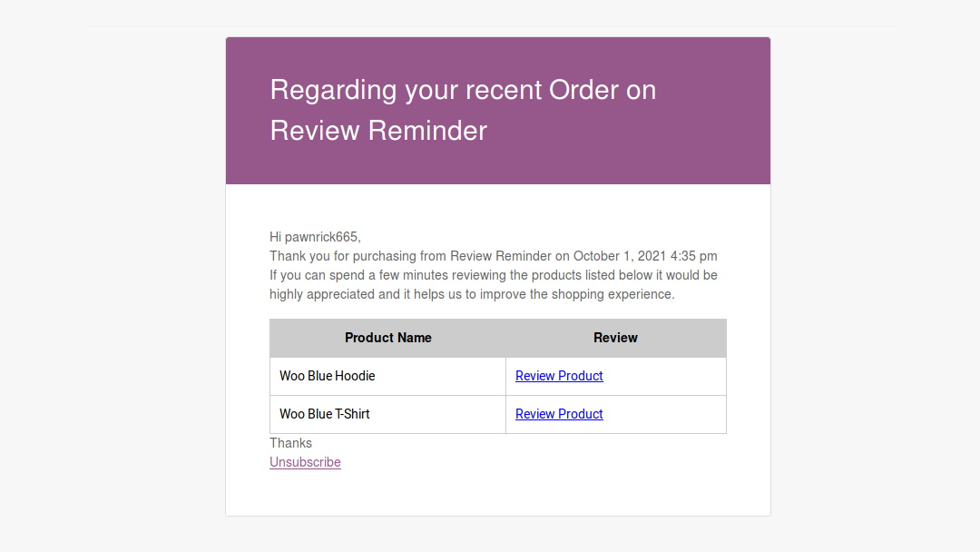Click the Product Name column header
980x552 pixels.
pyautogui.click(x=387, y=338)
